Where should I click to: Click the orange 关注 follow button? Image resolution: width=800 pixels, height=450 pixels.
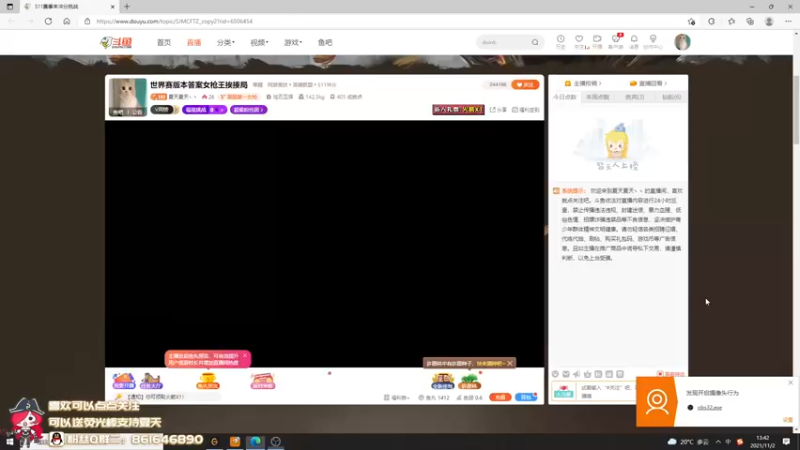click(525, 85)
